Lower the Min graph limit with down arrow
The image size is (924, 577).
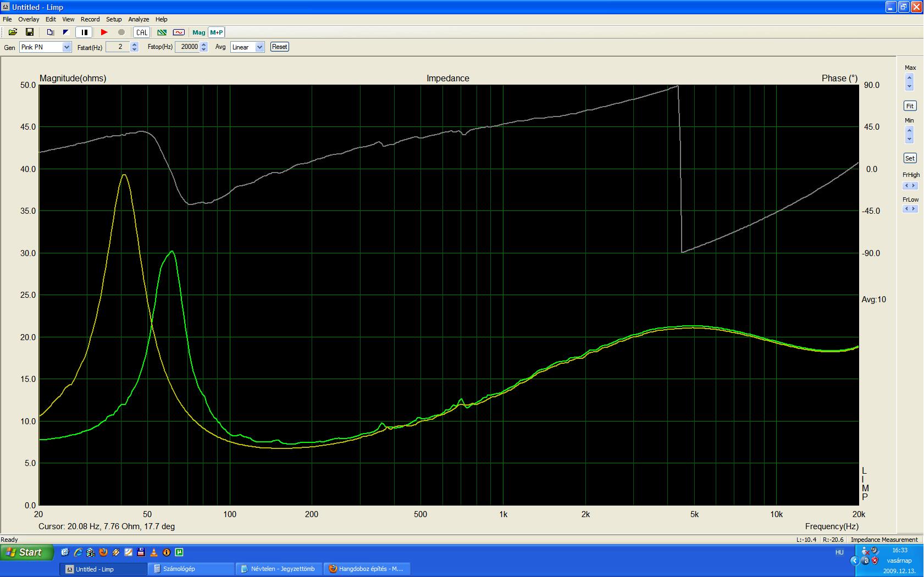coord(909,139)
